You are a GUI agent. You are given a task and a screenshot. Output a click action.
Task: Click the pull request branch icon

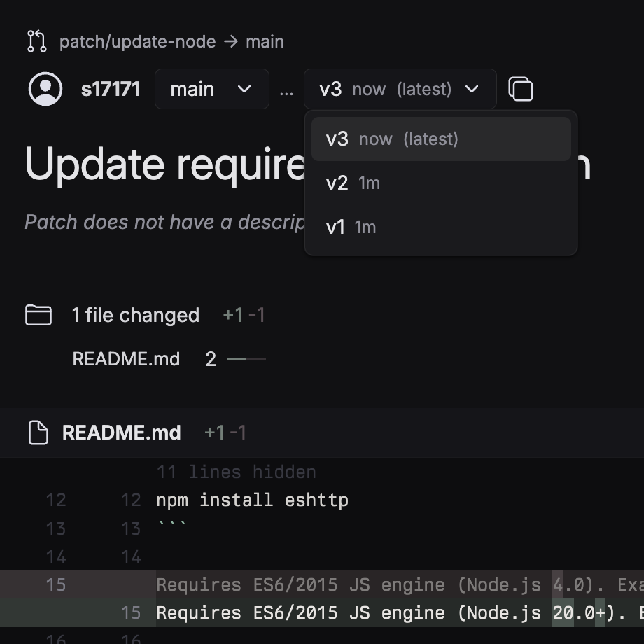click(x=36, y=41)
